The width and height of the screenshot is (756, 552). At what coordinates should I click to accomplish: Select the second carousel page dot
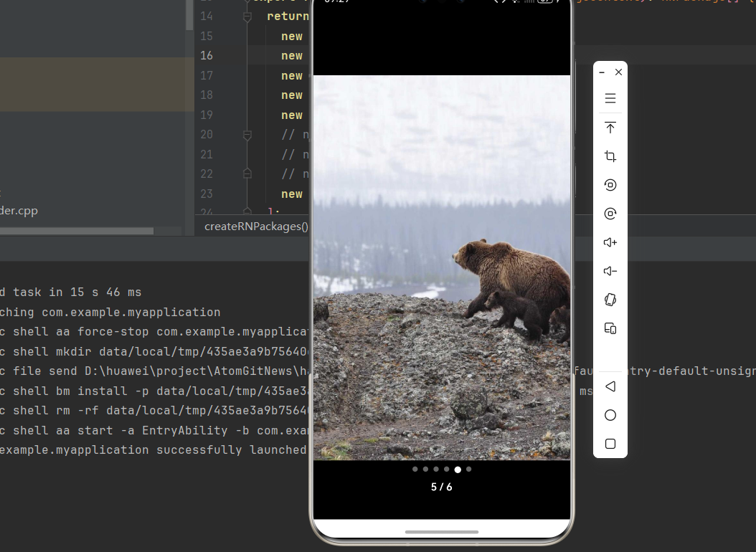tap(426, 469)
